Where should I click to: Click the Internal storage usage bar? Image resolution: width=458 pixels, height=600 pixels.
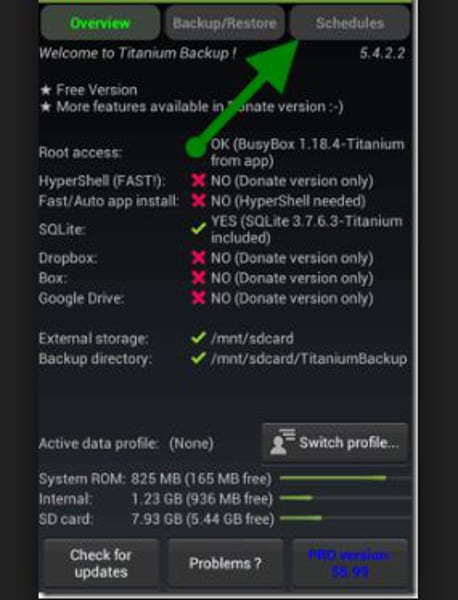[345, 498]
